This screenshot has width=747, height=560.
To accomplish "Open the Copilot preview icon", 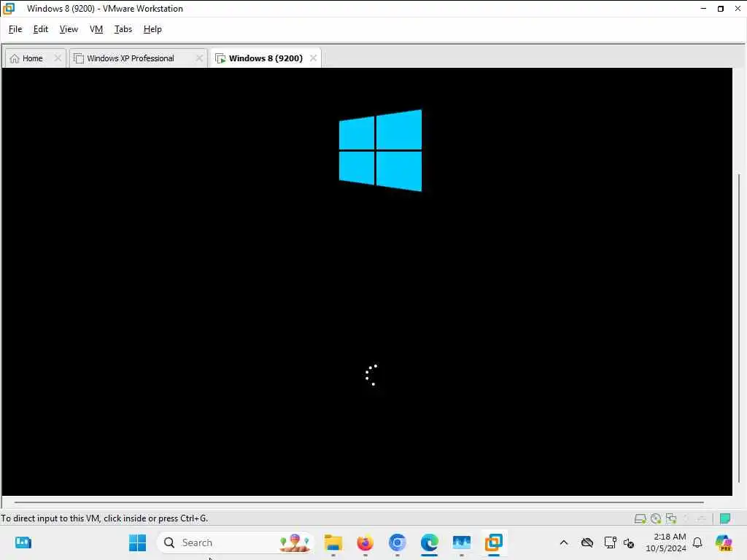I will [723, 542].
